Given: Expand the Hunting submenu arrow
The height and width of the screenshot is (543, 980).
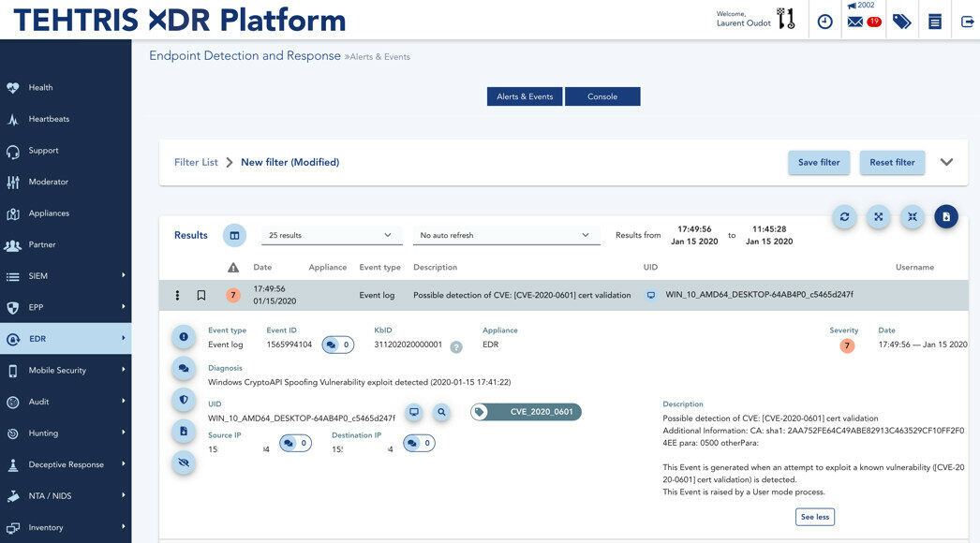Looking at the screenshot, I should tap(123, 432).
